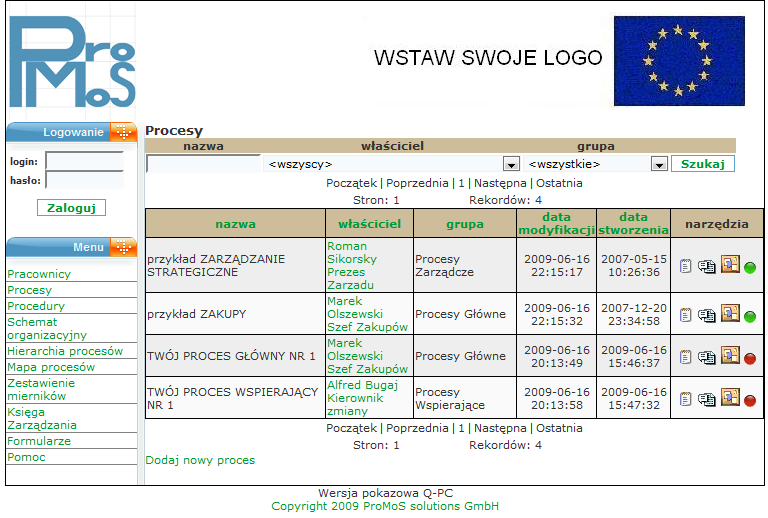The image size is (768, 518).
Task: Click bottom pagination Następna link
Action: coord(500,428)
